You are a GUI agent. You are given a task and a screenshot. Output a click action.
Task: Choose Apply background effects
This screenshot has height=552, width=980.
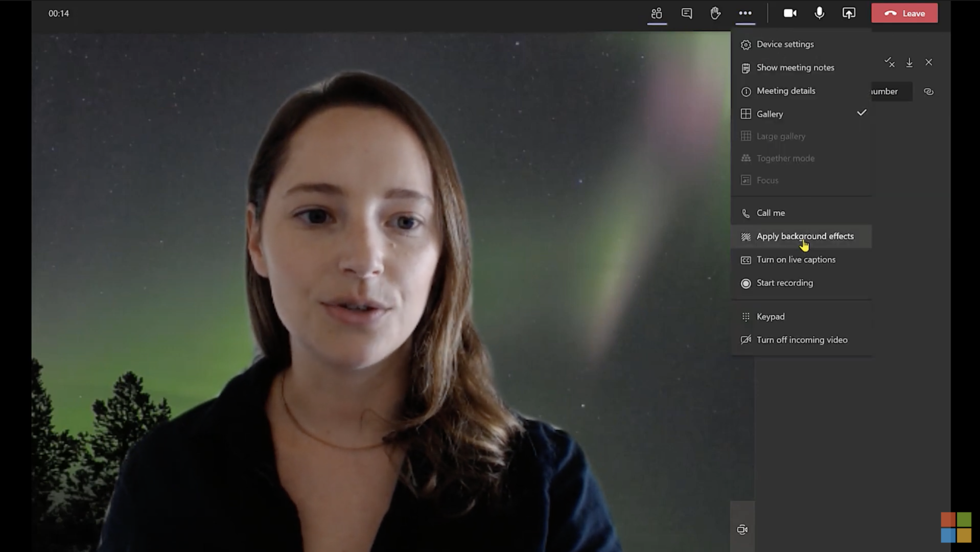(805, 236)
